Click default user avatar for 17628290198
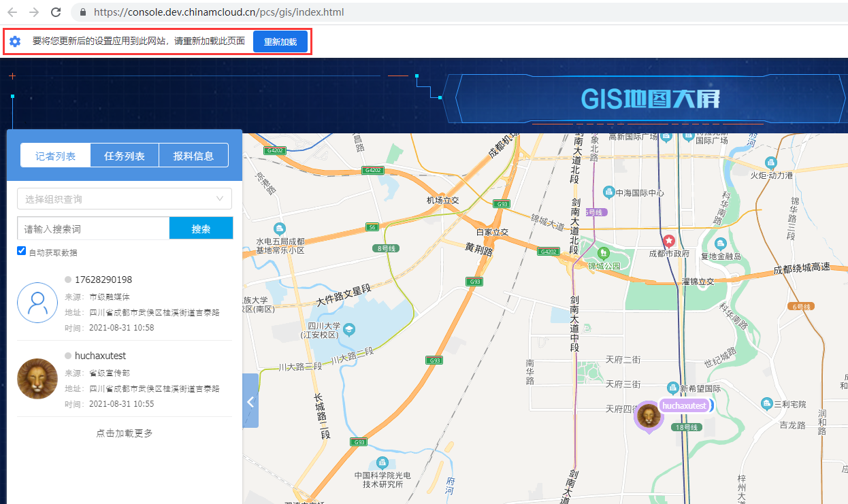 click(37, 303)
